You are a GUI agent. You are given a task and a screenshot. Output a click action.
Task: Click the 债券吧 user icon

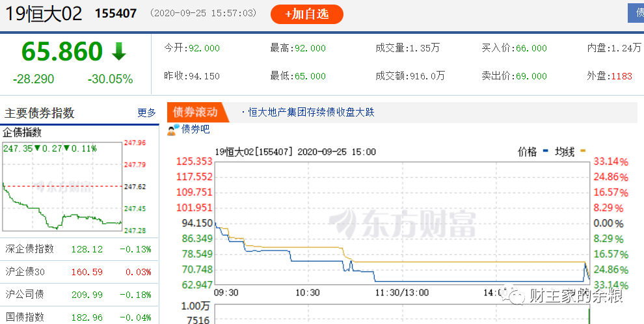point(173,129)
